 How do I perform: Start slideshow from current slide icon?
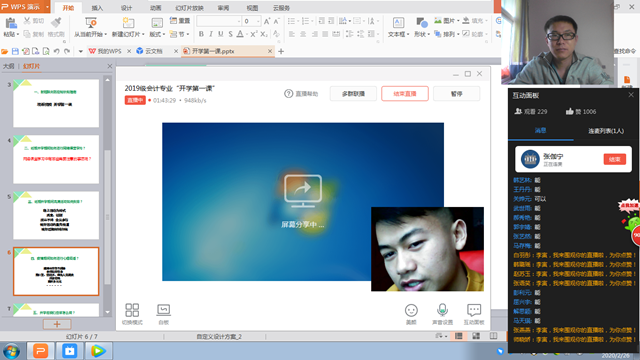91,22
